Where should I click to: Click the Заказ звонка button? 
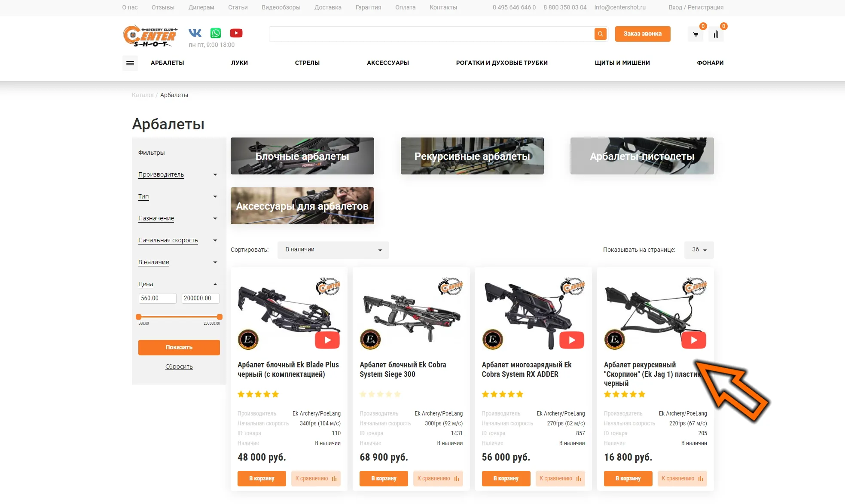click(643, 34)
